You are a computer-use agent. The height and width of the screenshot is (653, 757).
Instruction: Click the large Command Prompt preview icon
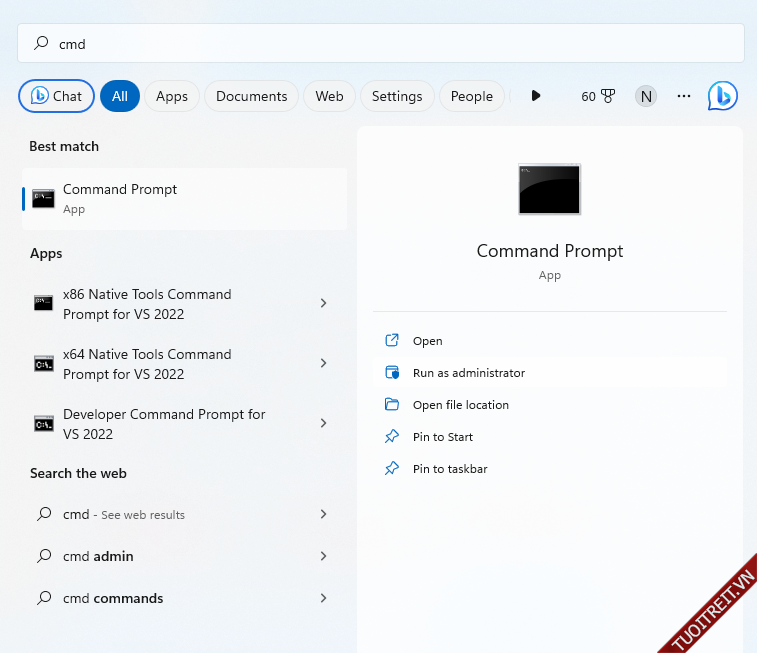549,189
